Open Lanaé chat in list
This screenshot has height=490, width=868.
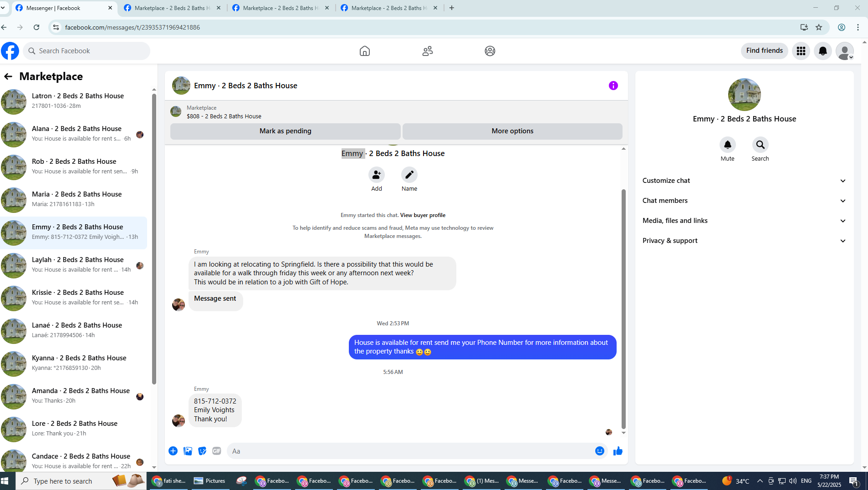click(x=74, y=330)
